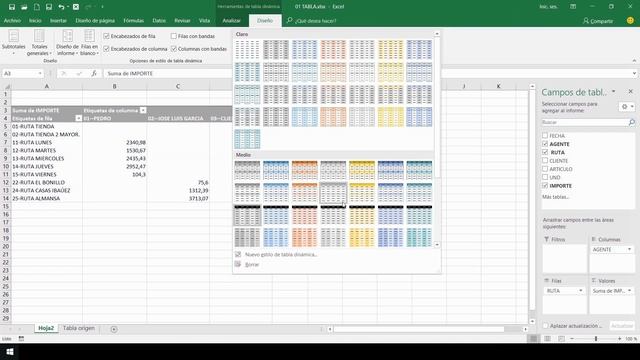Open the Filas en blanco button
640x360 pixels.
[89, 42]
